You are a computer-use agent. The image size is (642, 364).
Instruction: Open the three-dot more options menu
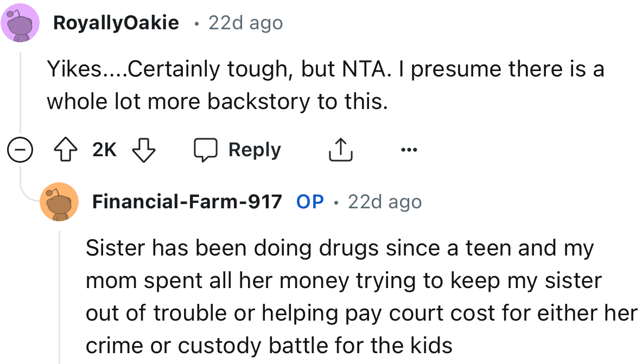pos(409,150)
